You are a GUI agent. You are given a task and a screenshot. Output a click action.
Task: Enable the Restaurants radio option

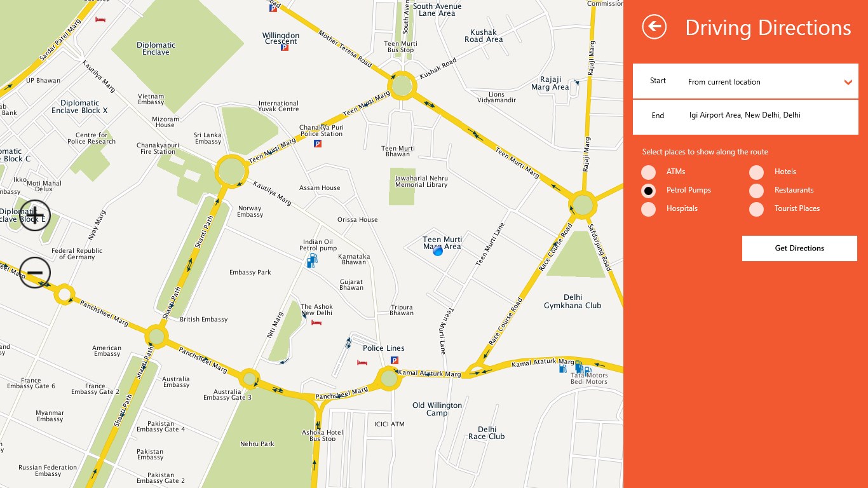[x=756, y=191]
